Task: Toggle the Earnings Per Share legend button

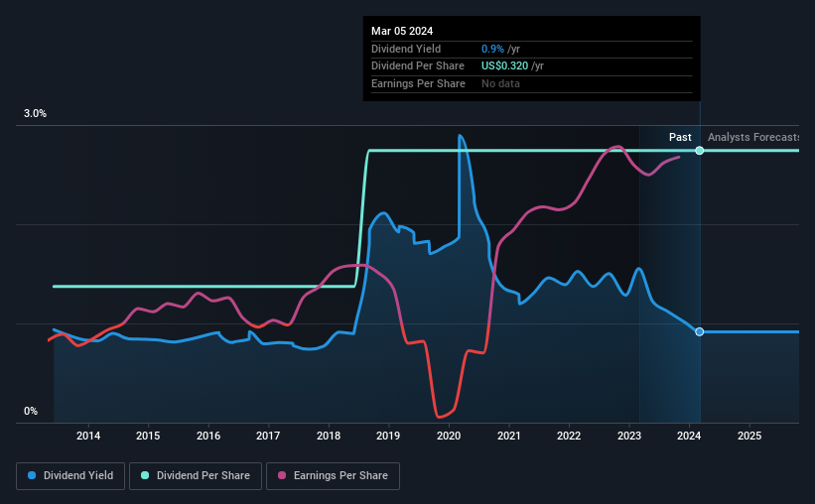Action: coord(333,476)
